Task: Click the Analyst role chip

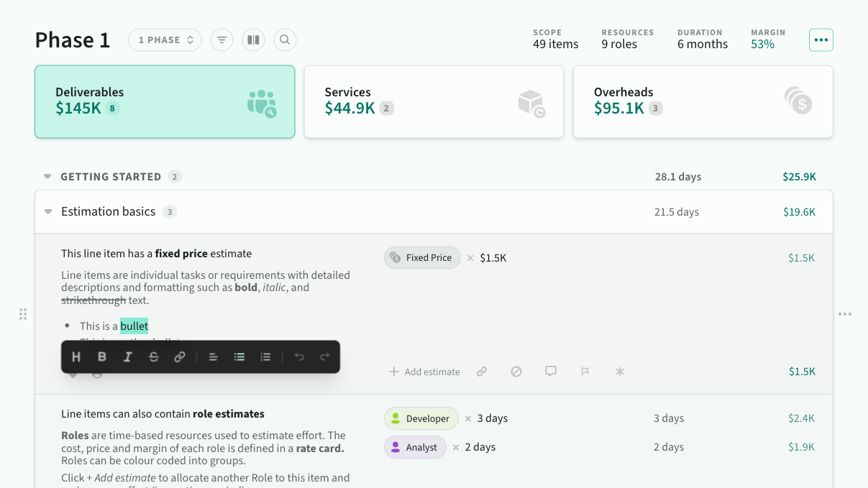Action: click(415, 447)
